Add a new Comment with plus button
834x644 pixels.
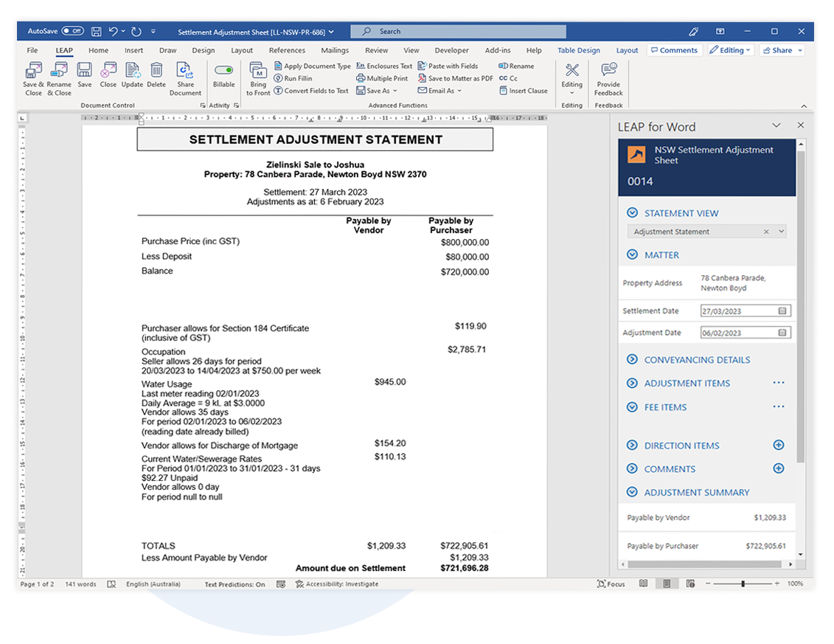[x=778, y=468]
